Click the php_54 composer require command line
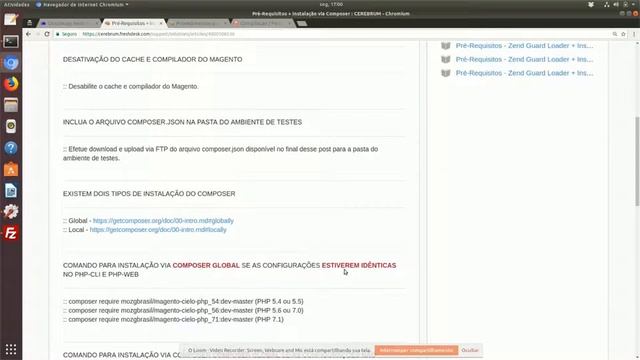This screenshot has width=640, height=360. pos(183,301)
